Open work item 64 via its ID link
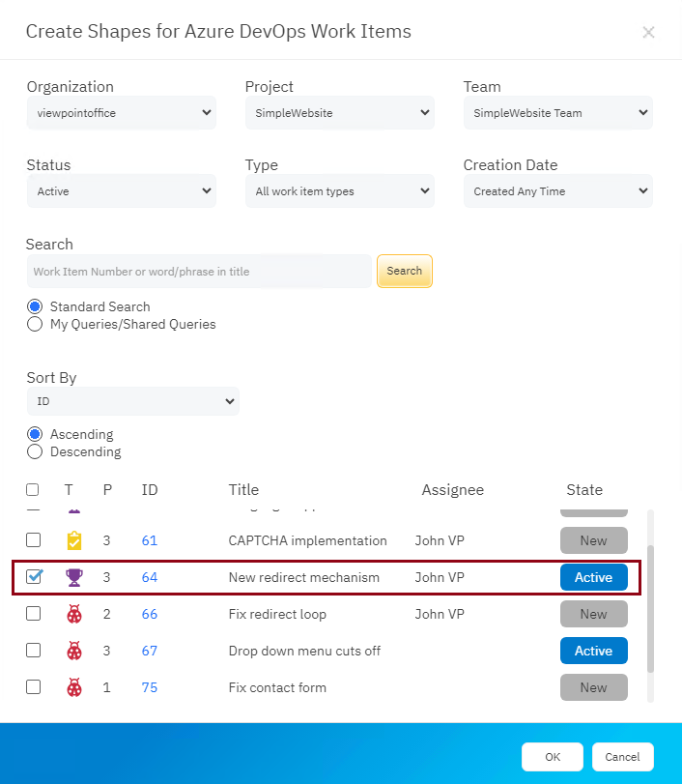The width and height of the screenshot is (682, 784). [x=149, y=577]
